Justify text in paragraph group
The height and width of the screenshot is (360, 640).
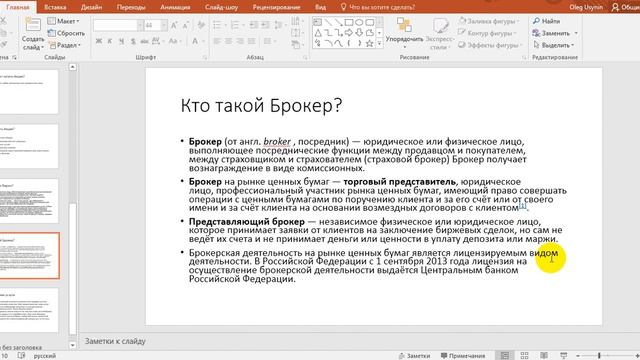tap(251, 41)
